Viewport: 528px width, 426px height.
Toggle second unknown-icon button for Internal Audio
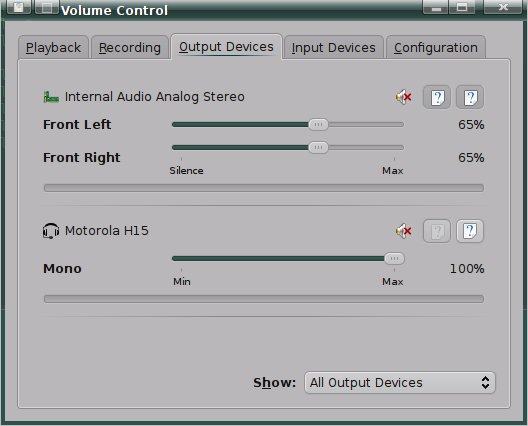pos(470,97)
